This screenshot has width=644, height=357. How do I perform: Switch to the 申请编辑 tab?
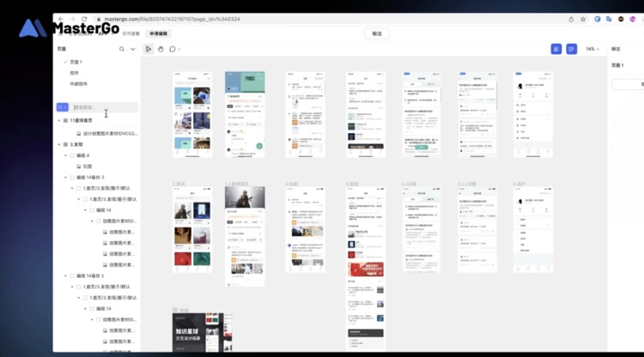159,33
